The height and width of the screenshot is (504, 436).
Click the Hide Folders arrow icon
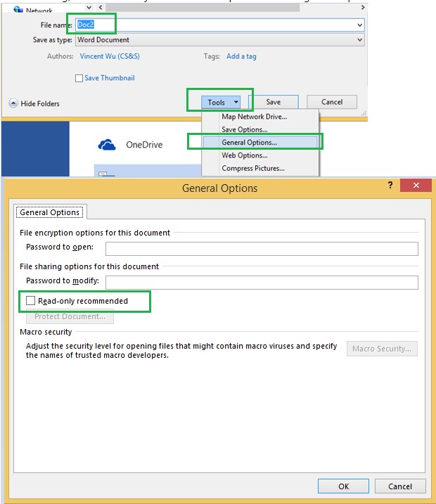(x=13, y=103)
